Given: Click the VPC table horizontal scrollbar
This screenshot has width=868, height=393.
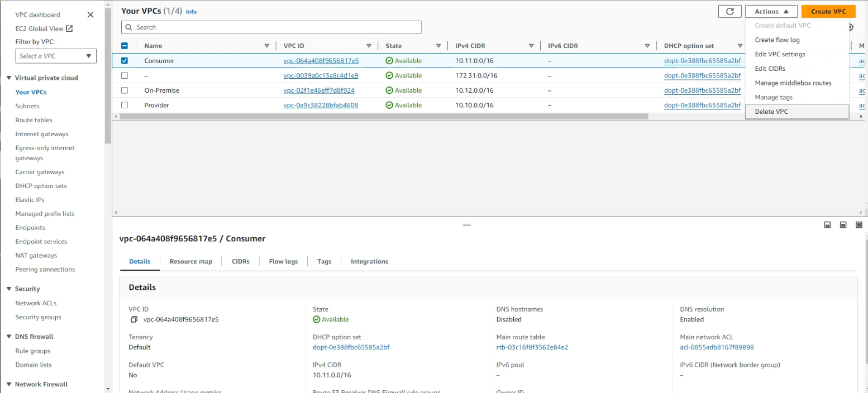Looking at the screenshot, I should coord(384,117).
